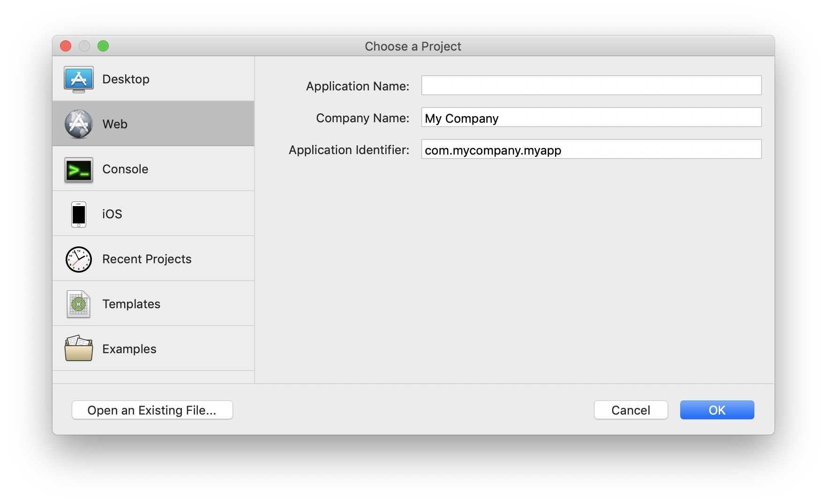Click the Console terminal icon
The image size is (827, 504).
tap(79, 170)
